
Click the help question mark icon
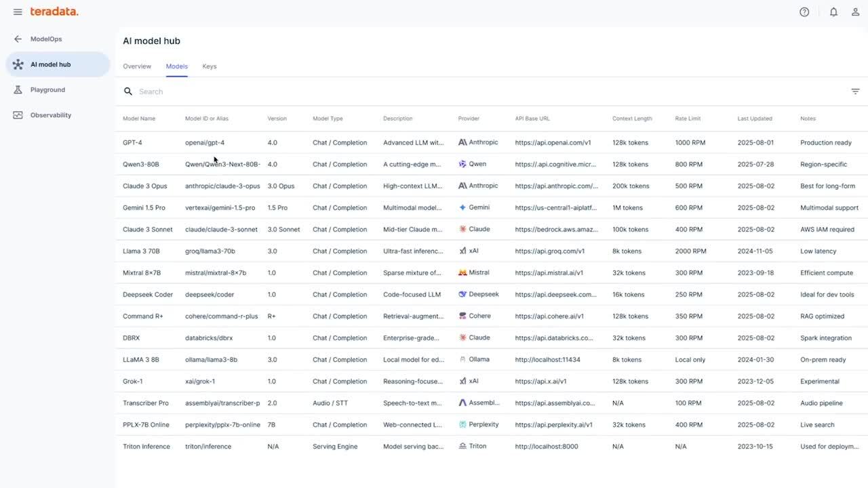804,12
